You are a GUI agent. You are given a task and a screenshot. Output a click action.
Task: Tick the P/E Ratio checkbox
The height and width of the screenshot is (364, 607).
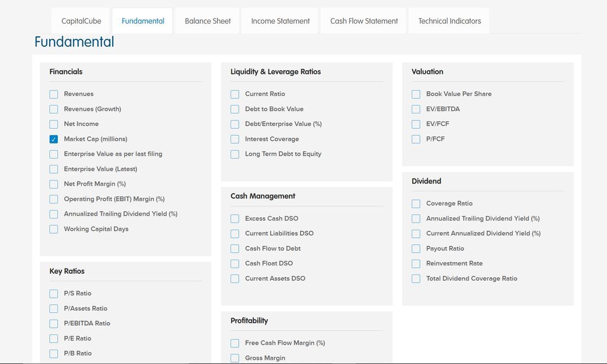coord(53,339)
